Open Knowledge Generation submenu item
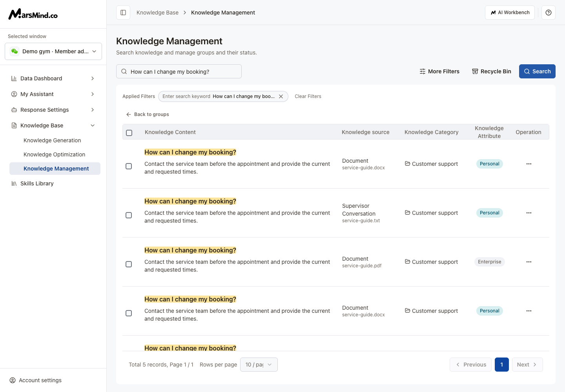This screenshot has width=565, height=392. pos(55,140)
